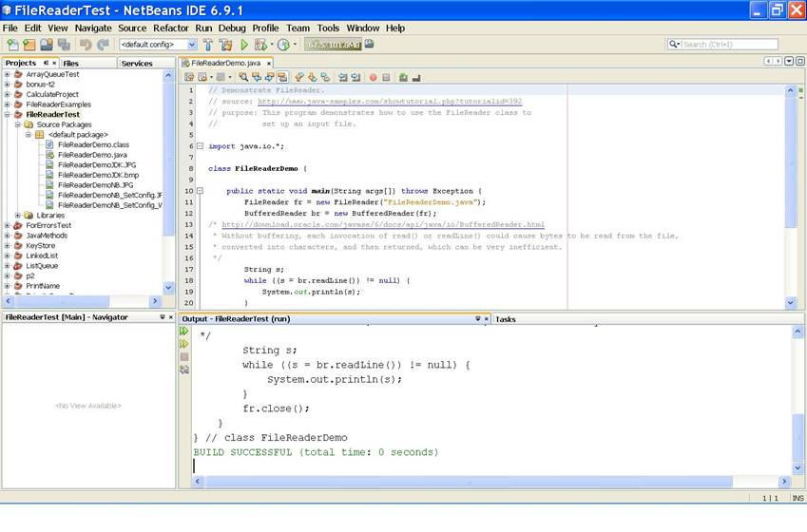Open the java-samples.com source URL link
The image size is (807, 532).
coord(390,101)
